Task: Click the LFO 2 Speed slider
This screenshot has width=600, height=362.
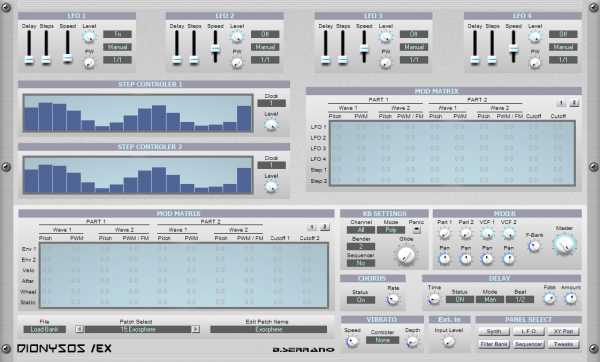Action: tap(215, 47)
